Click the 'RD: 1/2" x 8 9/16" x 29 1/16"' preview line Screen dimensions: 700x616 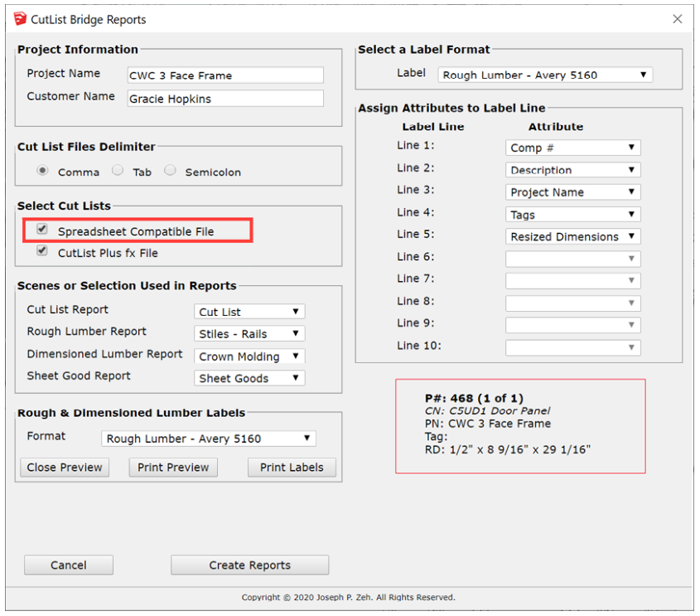508,449
